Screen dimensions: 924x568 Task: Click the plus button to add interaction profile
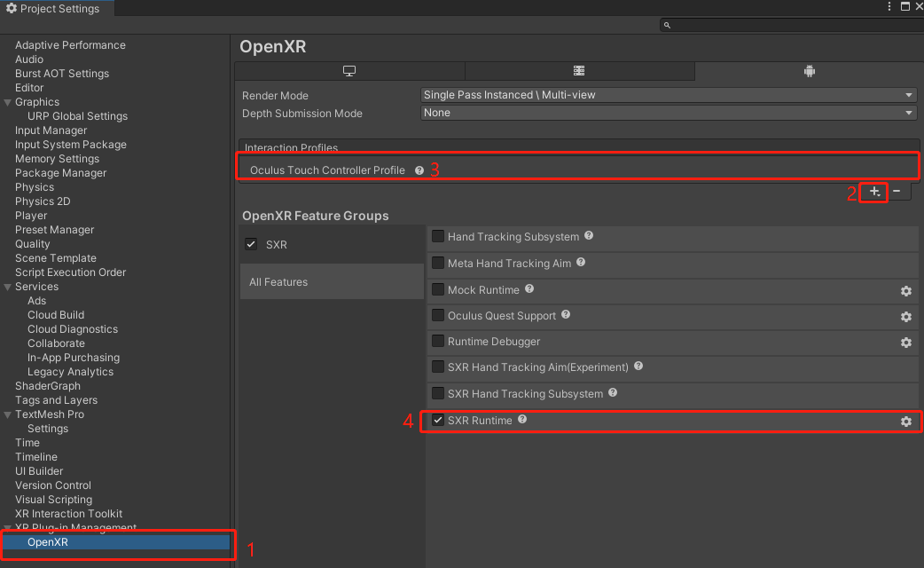874,192
